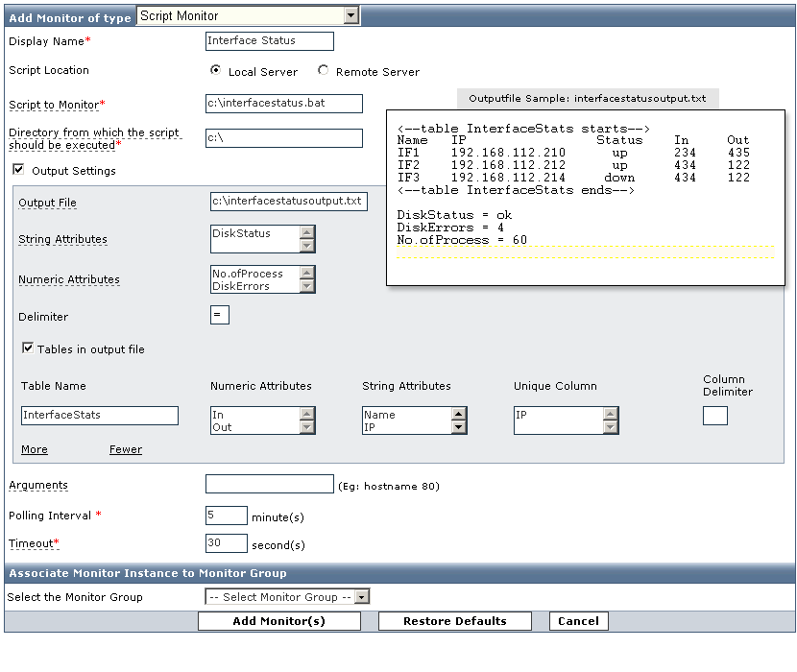This screenshot has height=672, width=797.
Task: Click the Cancel button
Action: click(578, 621)
